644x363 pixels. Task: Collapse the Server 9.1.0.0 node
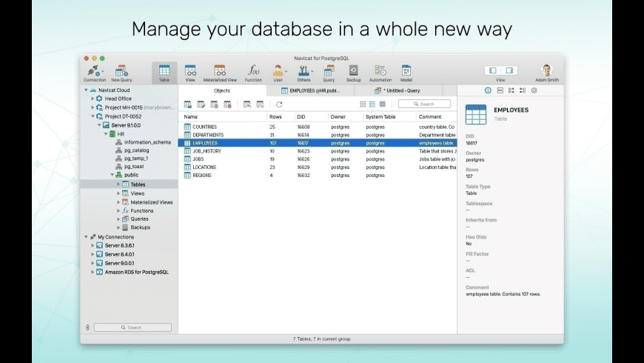pos(99,125)
